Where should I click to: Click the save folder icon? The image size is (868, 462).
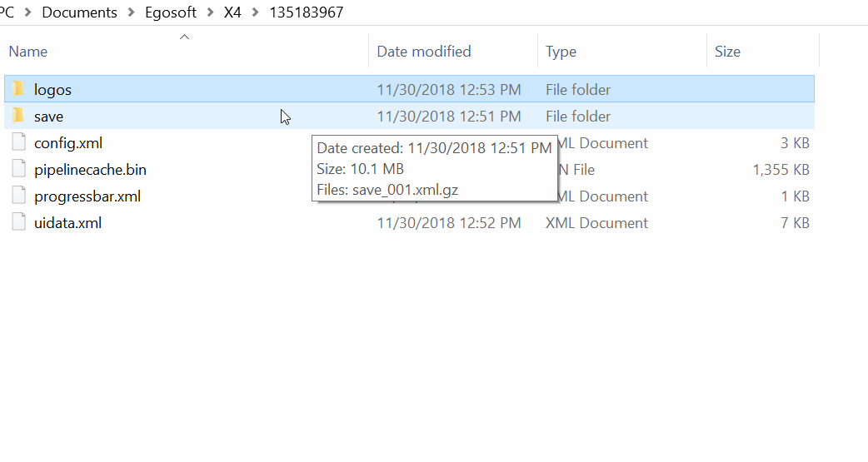[18, 116]
